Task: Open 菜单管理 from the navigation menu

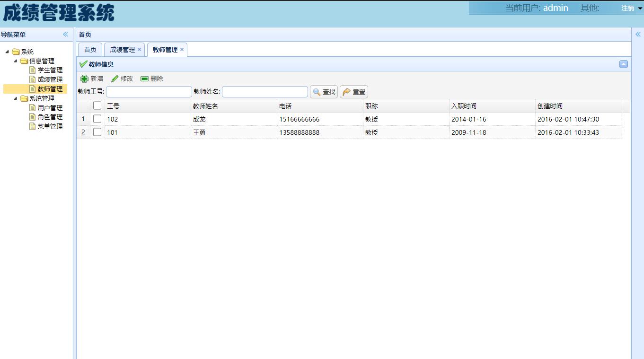Action: (x=49, y=126)
